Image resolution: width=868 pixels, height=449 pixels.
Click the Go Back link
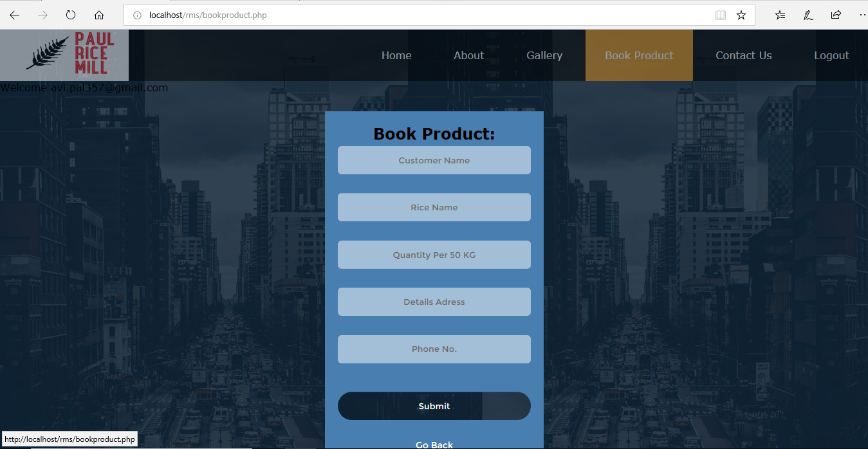[x=434, y=444]
